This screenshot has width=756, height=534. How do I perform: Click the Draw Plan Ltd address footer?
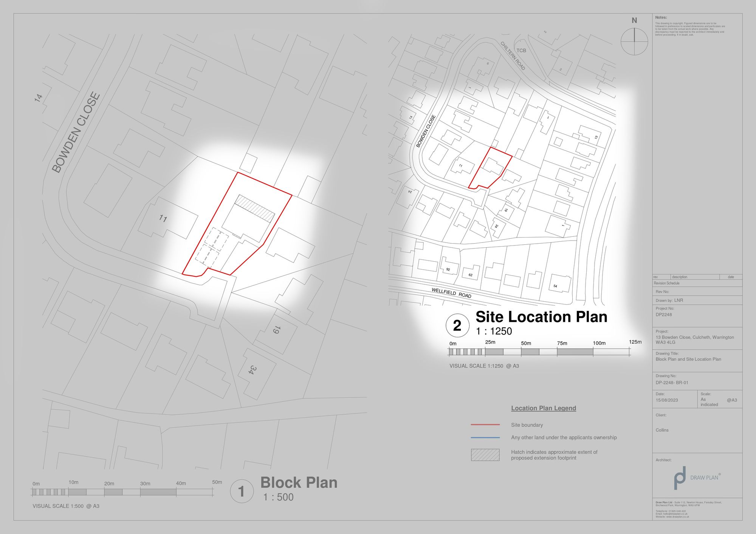pos(688,510)
